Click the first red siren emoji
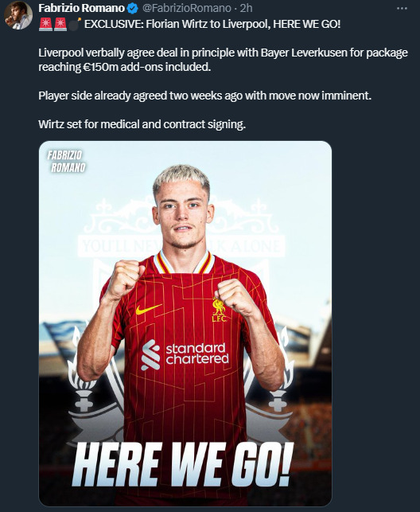420x512 pixels. 45,25
